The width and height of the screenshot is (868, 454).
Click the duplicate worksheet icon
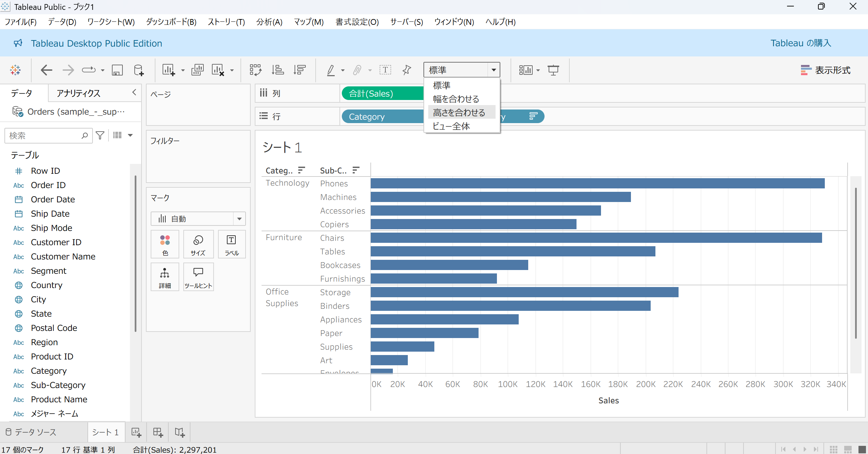(197, 70)
